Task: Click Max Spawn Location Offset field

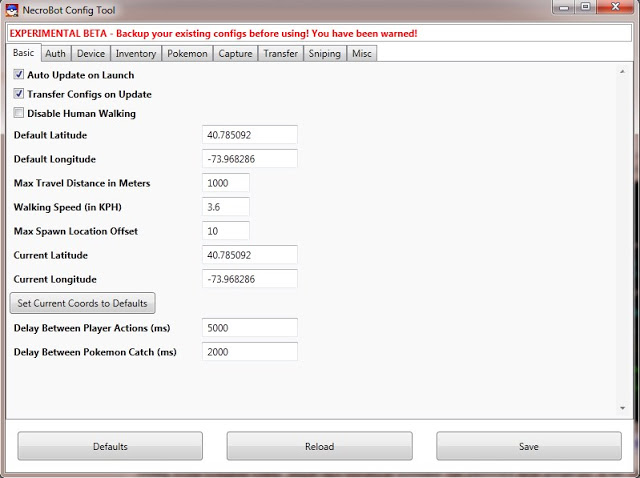Action: pos(226,231)
